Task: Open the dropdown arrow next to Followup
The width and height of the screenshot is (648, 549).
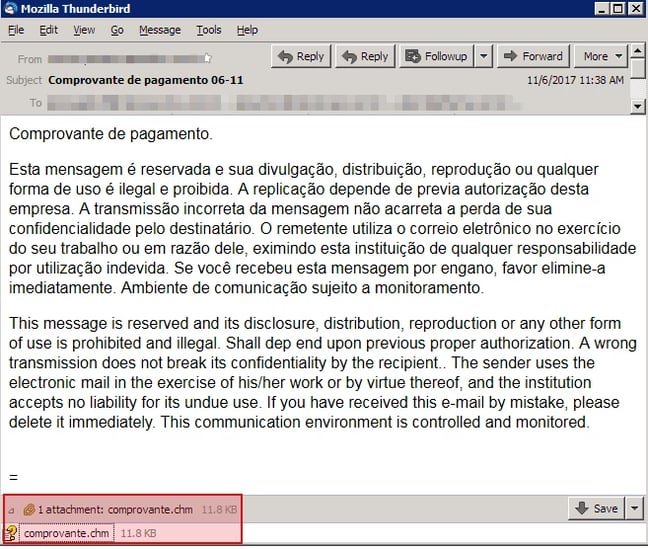Action: pos(484,56)
